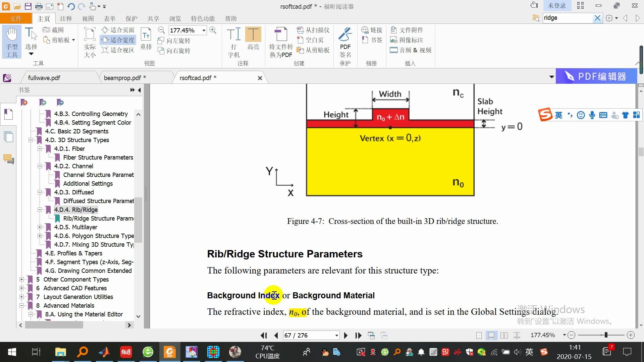644x362 pixels.
Task: Toggle the bookmarks panel in left sidebar
Action: (8, 114)
